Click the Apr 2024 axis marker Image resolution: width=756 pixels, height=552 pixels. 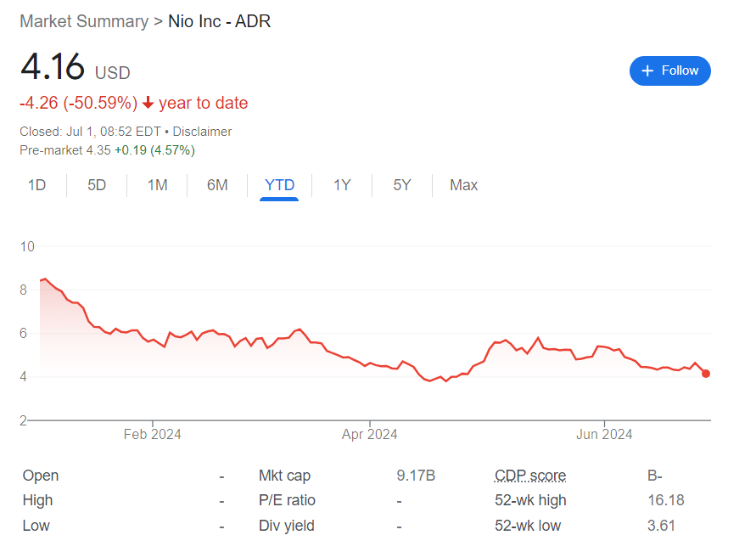click(369, 434)
